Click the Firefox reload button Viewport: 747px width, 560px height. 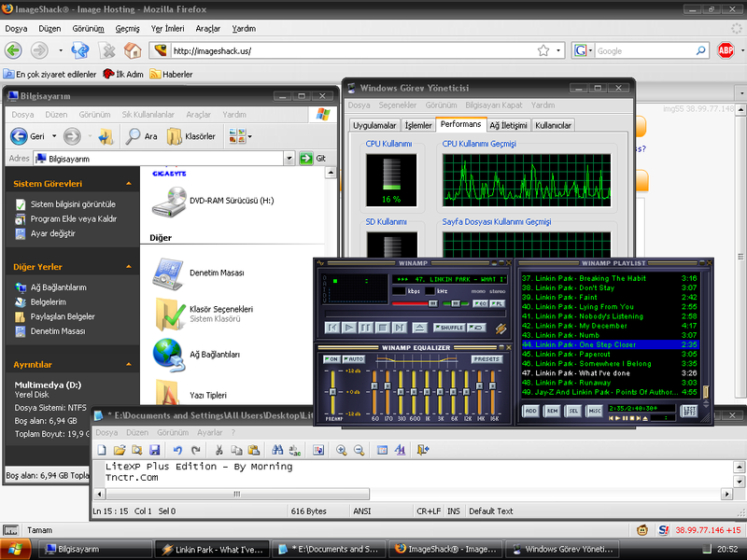coord(80,50)
